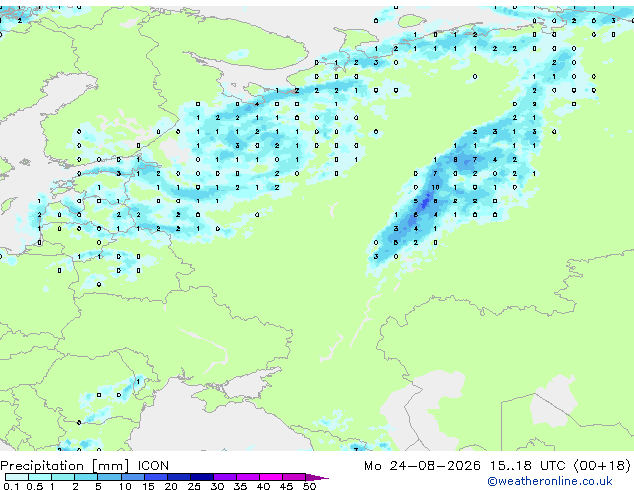Click the 'Precipitation [mm]' title label
The height and width of the screenshot is (490, 634).
65,466
